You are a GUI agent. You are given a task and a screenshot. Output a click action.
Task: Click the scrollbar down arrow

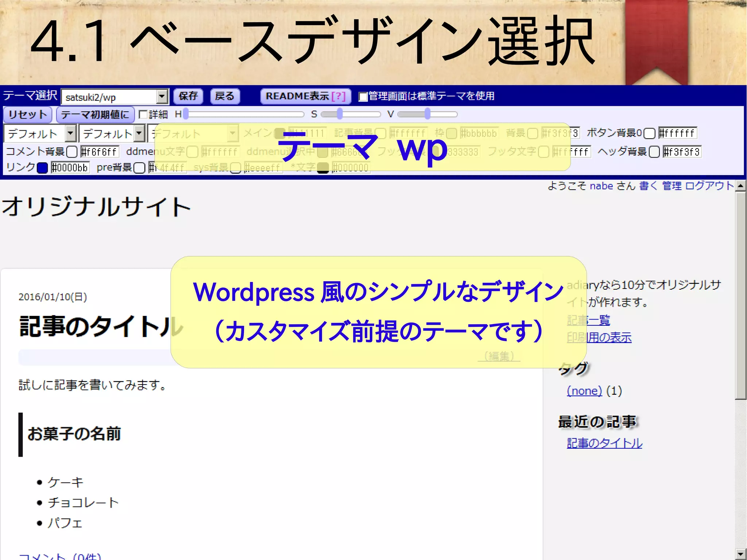click(x=740, y=554)
